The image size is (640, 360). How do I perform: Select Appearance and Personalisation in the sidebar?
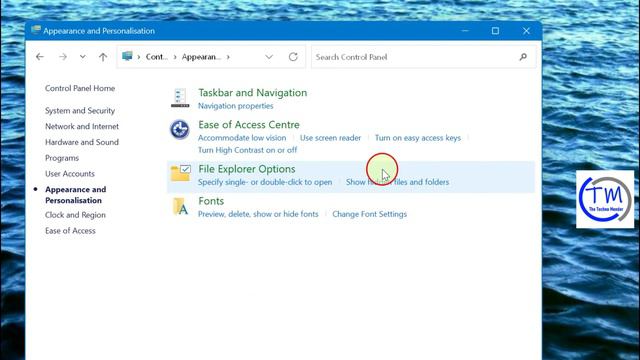[x=76, y=195]
